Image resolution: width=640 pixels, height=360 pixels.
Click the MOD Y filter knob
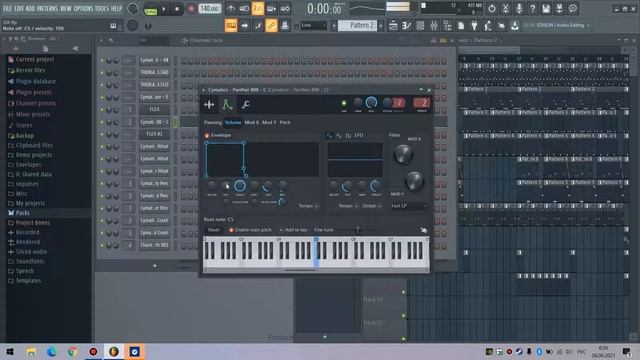(415, 181)
